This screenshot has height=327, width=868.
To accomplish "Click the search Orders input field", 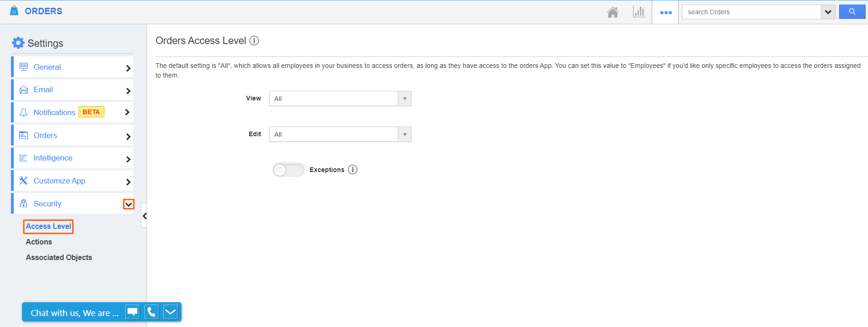I will pos(752,12).
